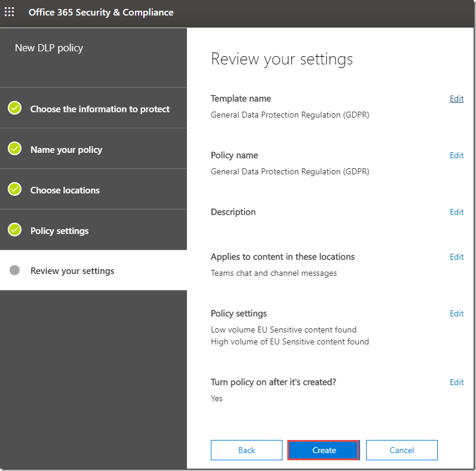
Task: Select Review your settings step label
Action: coord(72,271)
